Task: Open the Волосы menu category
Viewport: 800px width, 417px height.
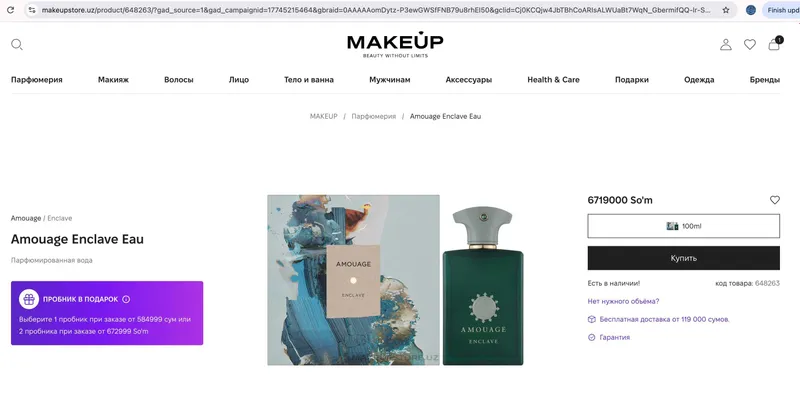Action: click(179, 80)
